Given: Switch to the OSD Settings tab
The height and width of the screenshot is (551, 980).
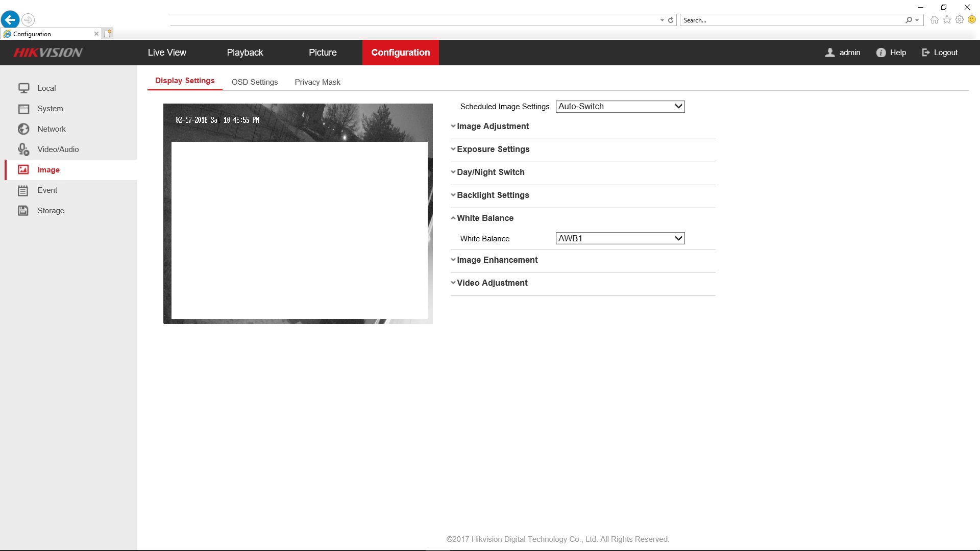Looking at the screenshot, I should [x=255, y=82].
